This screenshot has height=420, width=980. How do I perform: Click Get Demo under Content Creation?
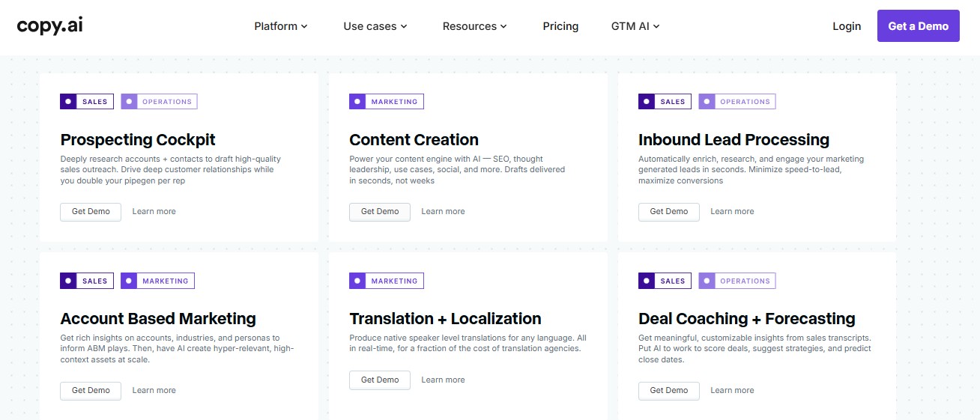click(x=380, y=212)
